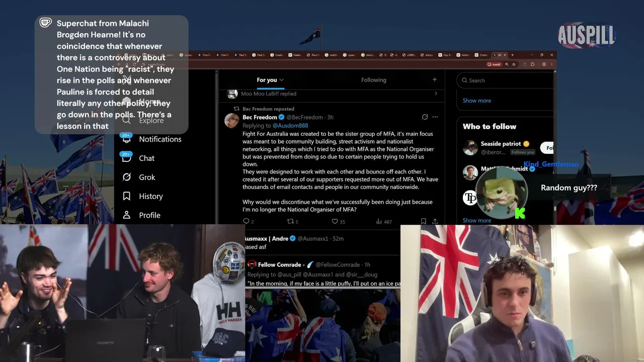Image resolution: width=644 pixels, height=362 pixels.
Task: Open the TP logo avatar in Who to follow
Action: [x=470, y=198]
